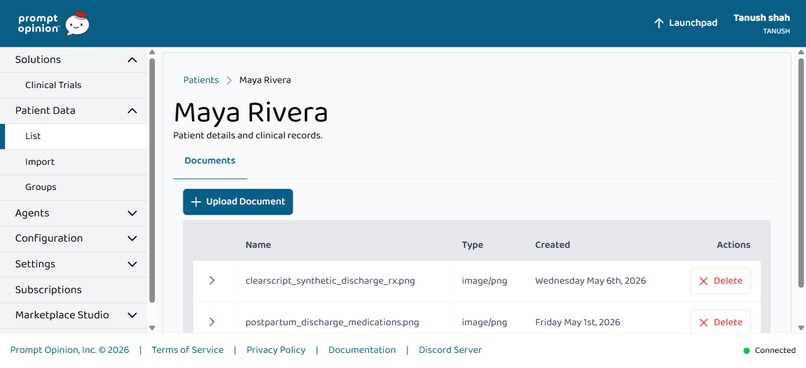Click the Actions column header
This screenshot has height=368, width=806.
coord(734,245)
